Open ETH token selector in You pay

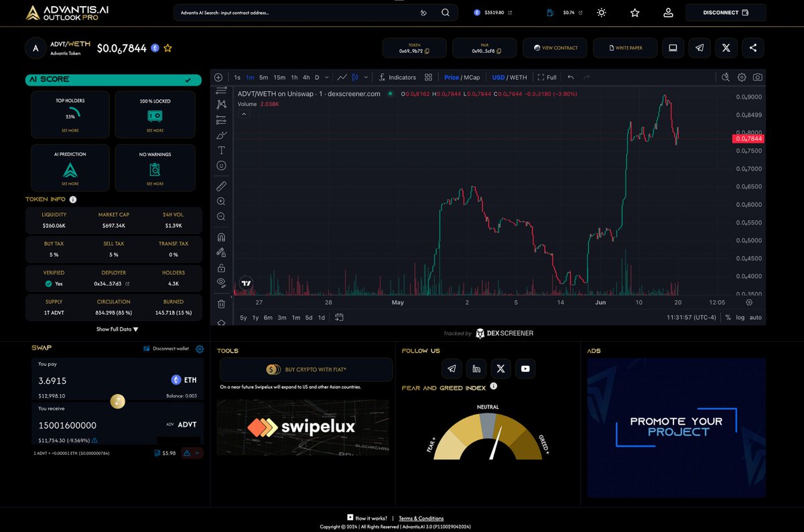tap(184, 380)
